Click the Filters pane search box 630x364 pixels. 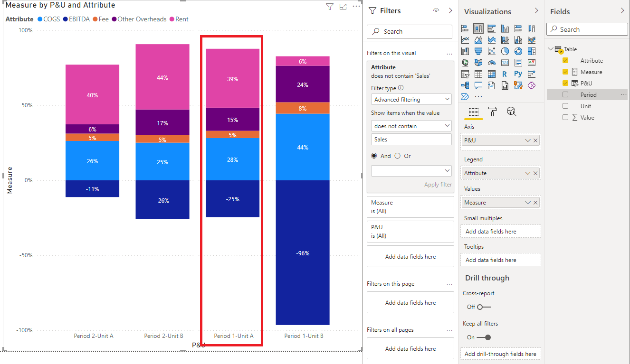pyautogui.click(x=410, y=31)
